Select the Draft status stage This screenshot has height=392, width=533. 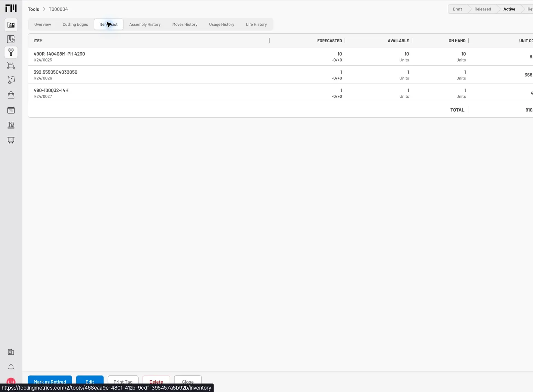(x=457, y=9)
